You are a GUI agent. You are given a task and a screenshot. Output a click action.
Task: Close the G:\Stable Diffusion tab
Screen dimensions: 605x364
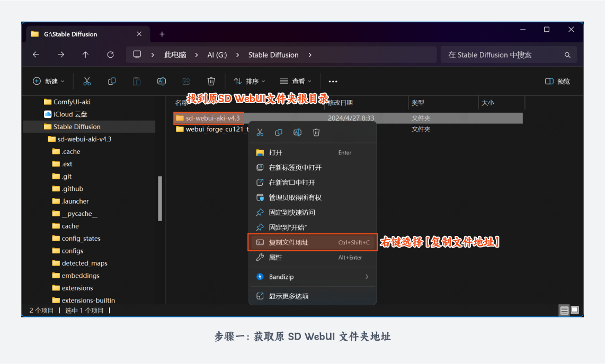139,34
